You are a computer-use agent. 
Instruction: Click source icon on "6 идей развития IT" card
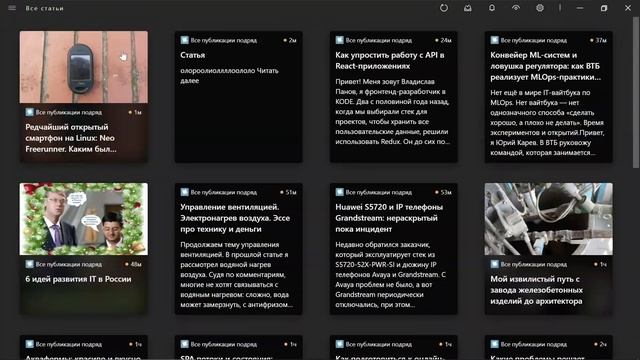coord(29,264)
